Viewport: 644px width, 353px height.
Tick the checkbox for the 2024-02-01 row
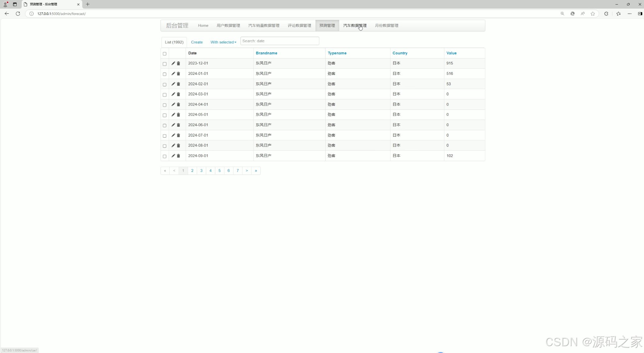(165, 85)
